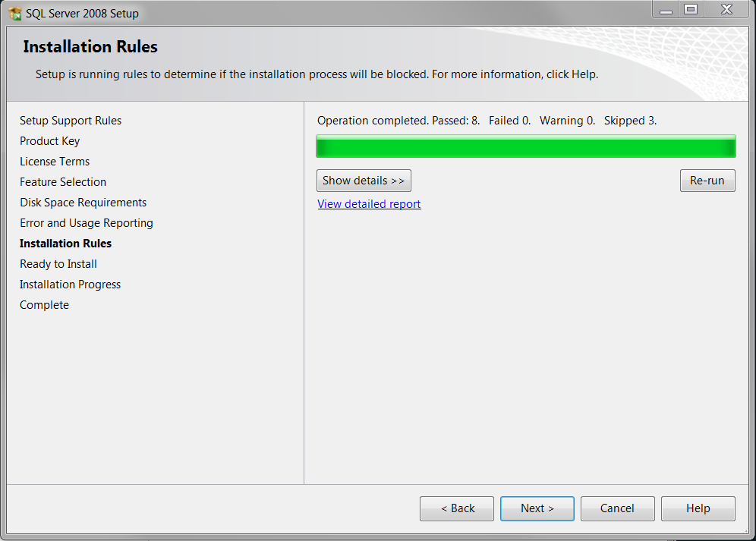Click License Terms in the sidebar

pos(55,162)
